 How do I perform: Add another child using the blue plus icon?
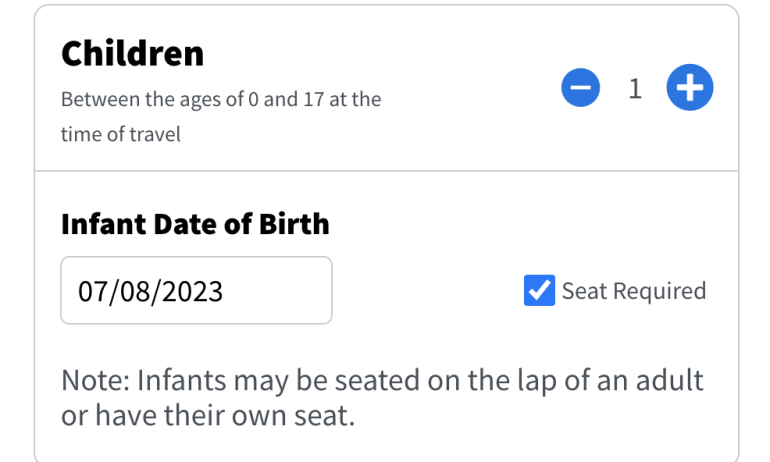pos(689,90)
